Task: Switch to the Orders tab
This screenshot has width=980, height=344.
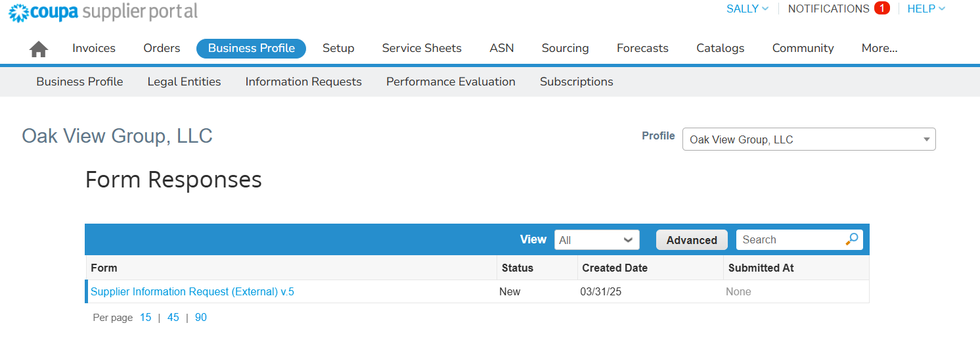Action: (x=162, y=48)
